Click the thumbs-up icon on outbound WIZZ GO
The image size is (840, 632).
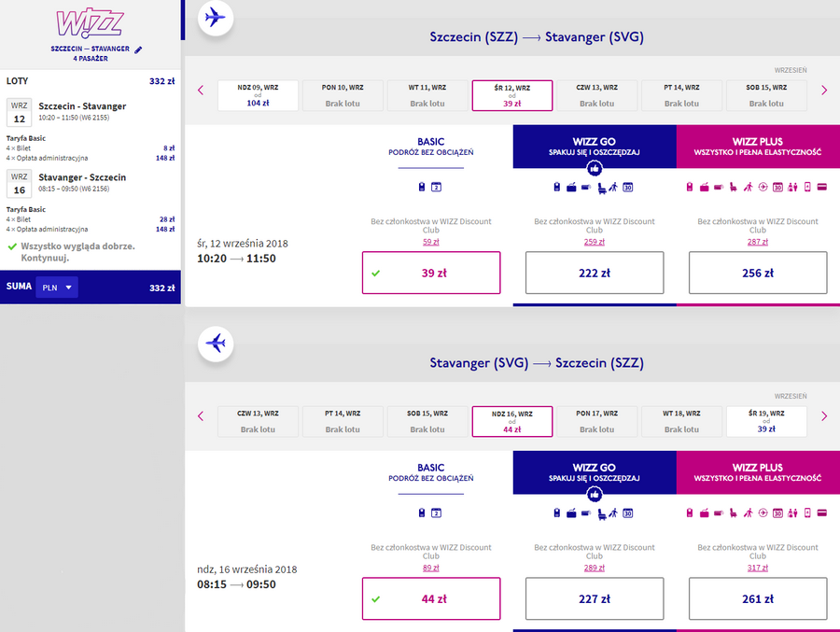tap(595, 169)
